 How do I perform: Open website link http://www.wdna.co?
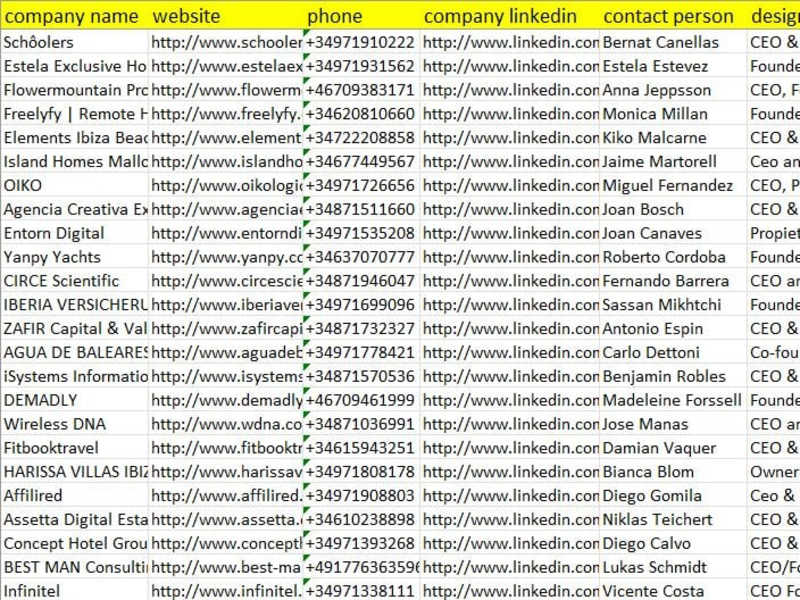(x=226, y=424)
